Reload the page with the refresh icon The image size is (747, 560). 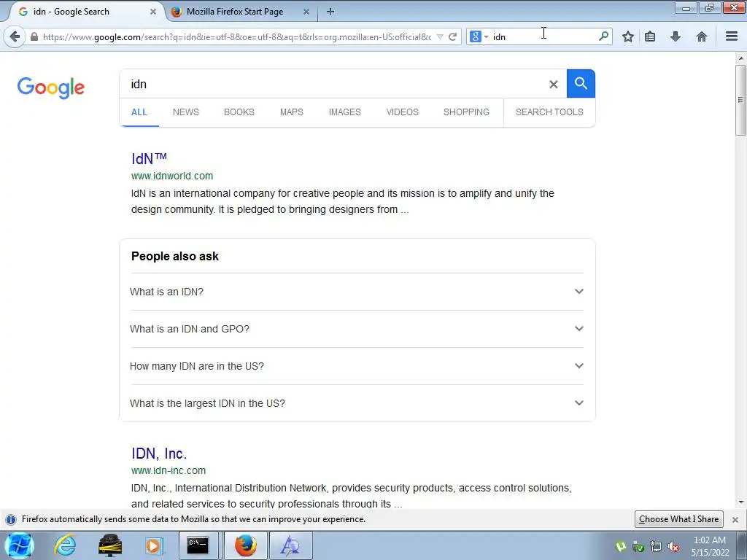[x=452, y=36]
